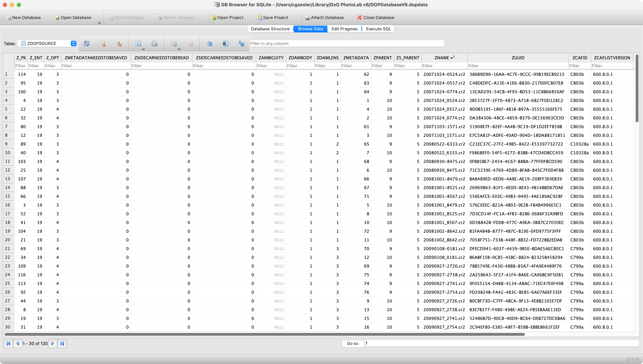Click the 'Filter in any column' field
643x364 pixels.
pyautogui.click(x=346, y=44)
